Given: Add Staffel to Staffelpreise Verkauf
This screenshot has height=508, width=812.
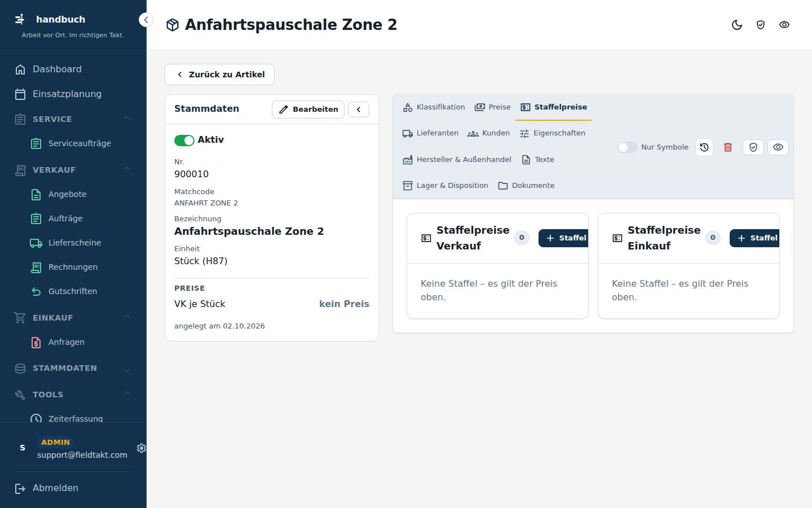Looking at the screenshot, I should (563, 238).
